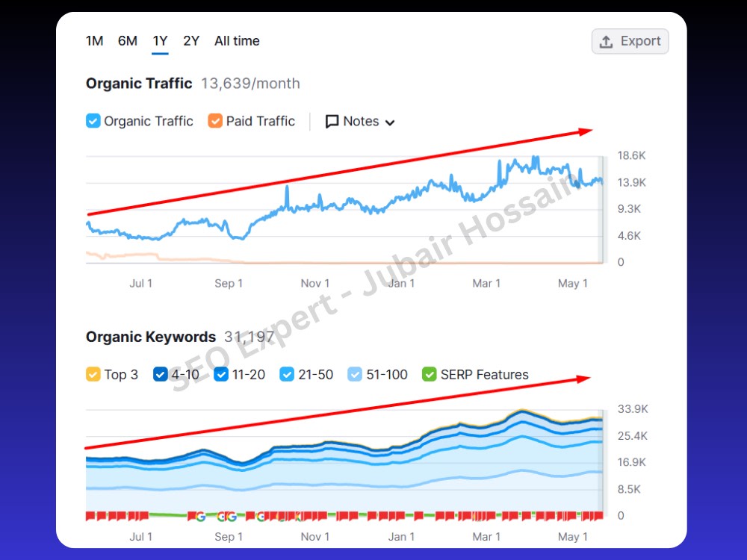Click the Export button
The width and height of the screenshot is (747, 560).
click(630, 41)
